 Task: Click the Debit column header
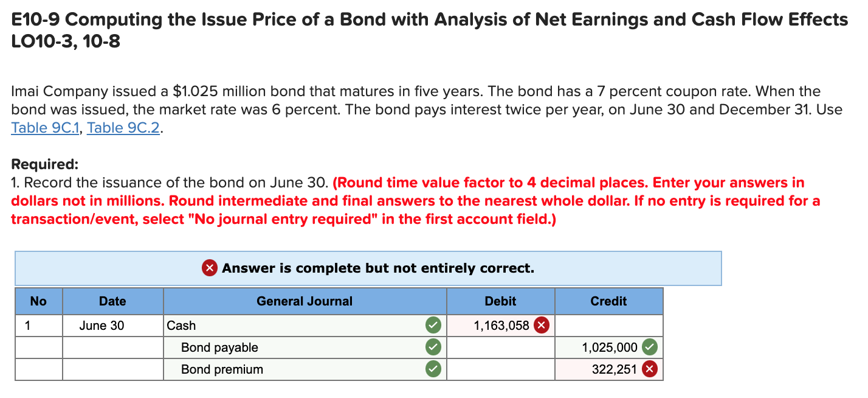pos(500,301)
